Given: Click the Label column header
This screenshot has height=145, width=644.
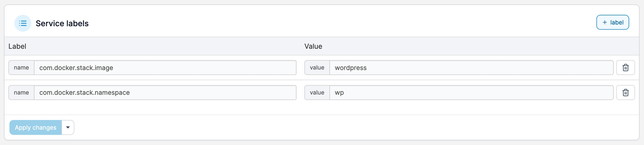Looking at the screenshot, I should [17, 46].
